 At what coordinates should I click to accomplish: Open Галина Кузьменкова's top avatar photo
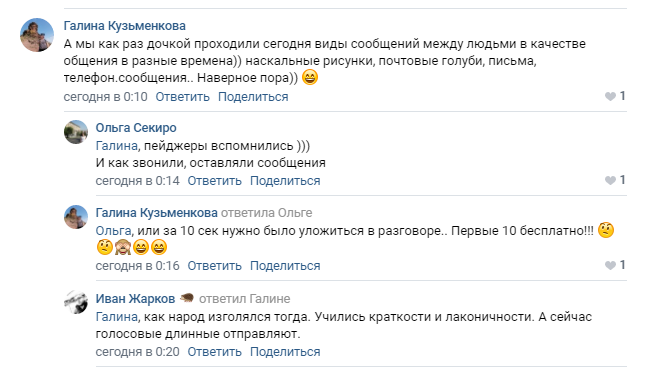37,35
